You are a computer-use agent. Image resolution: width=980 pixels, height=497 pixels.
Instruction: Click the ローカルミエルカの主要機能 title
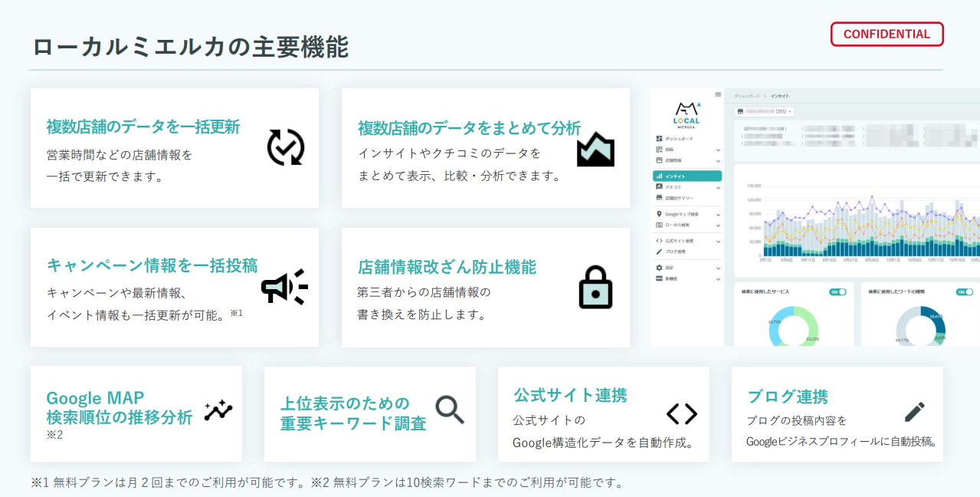[191, 47]
